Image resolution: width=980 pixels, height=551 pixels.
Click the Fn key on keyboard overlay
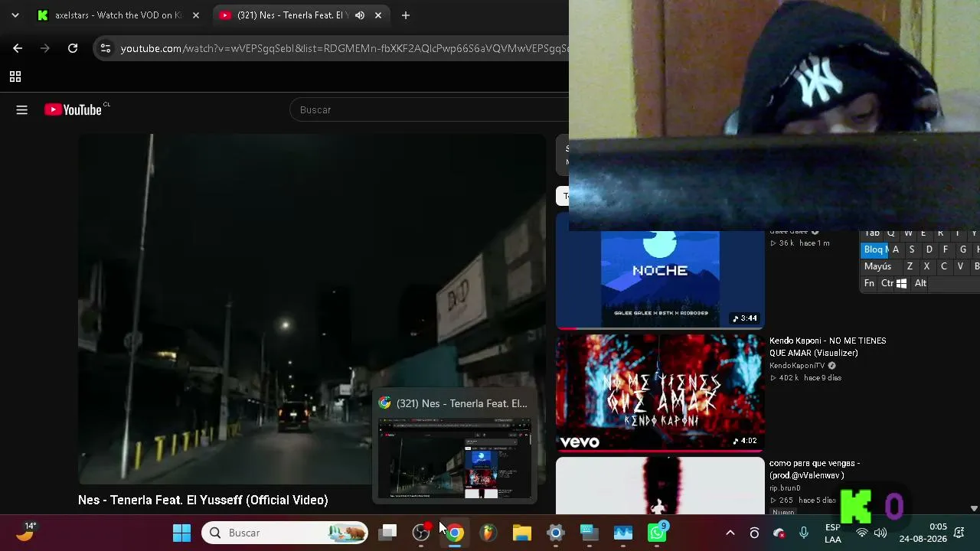click(x=869, y=283)
